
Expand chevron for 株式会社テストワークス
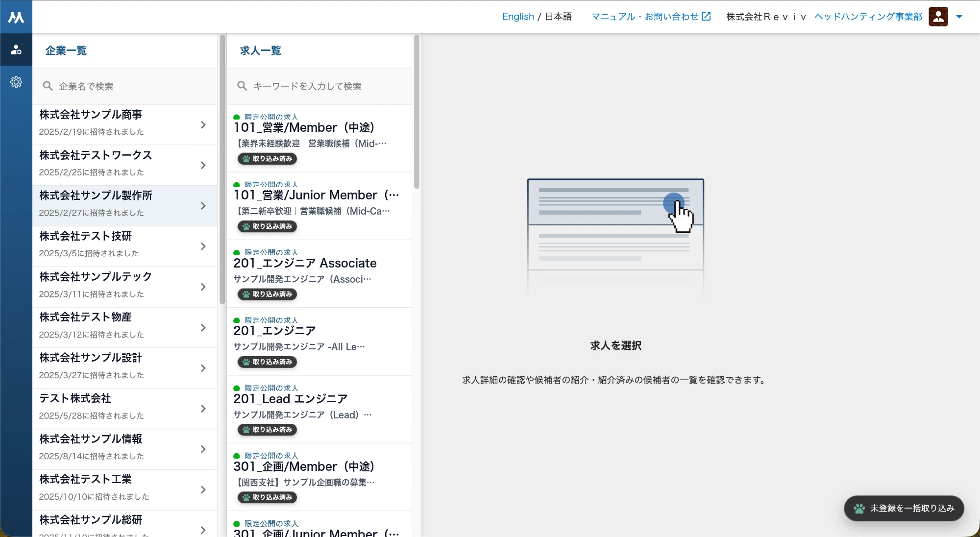(x=203, y=166)
